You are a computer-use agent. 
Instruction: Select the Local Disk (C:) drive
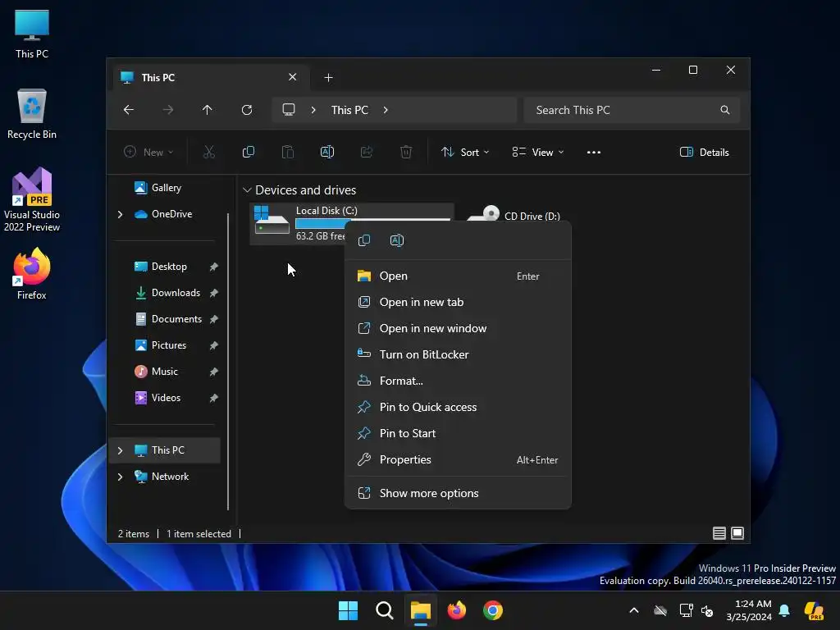[x=351, y=223]
